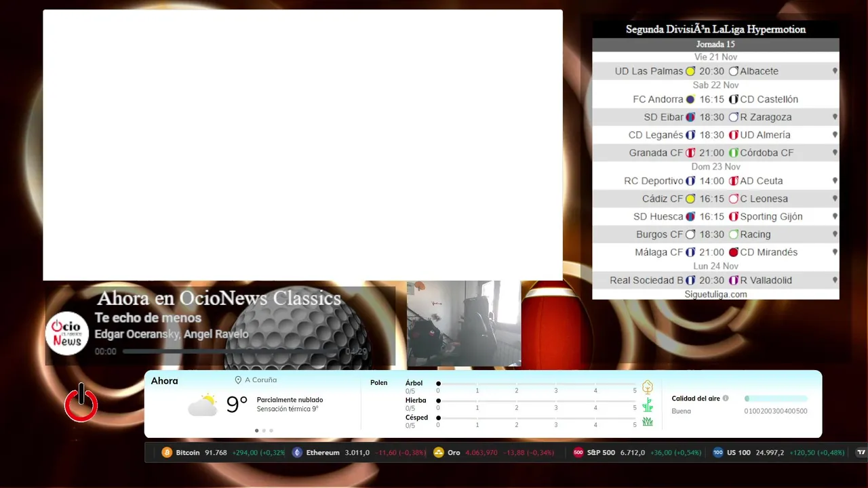Click the 9° temperature reading
The width and height of the screenshot is (868, 488).
237,405
